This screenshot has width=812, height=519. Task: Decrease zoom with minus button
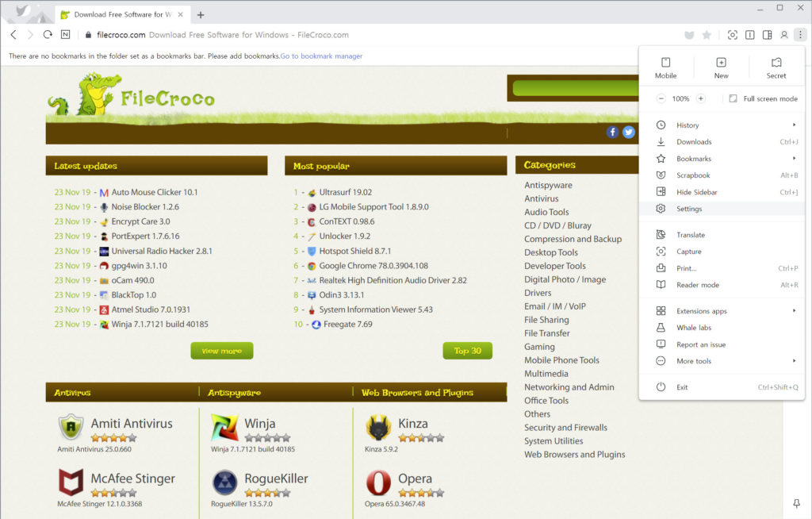(661, 98)
